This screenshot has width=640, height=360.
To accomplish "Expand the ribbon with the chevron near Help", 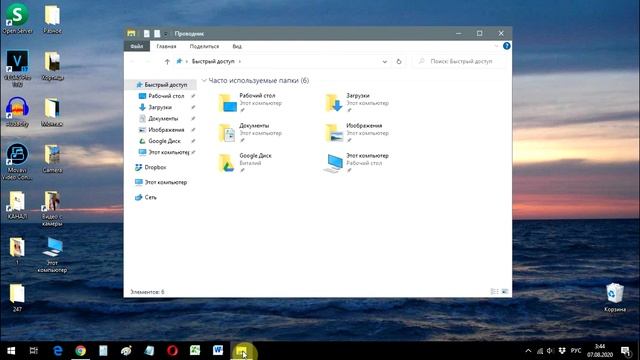I will [x=496, y=46].
